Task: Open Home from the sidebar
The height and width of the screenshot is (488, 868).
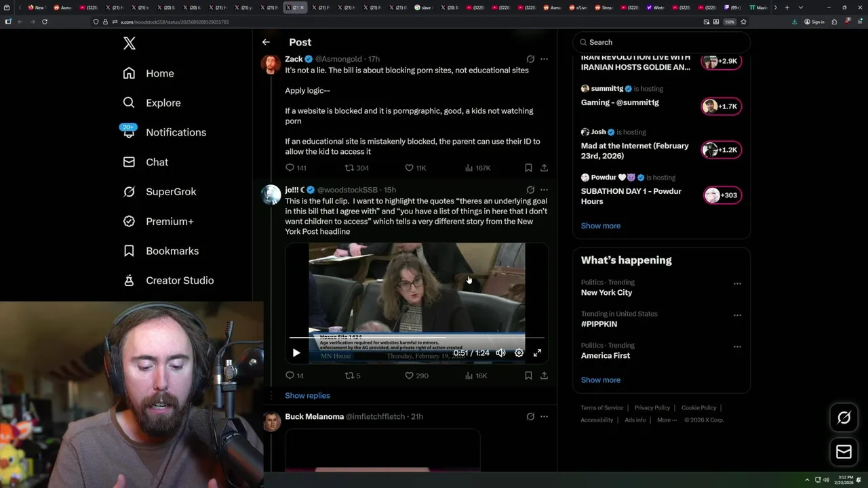Action: point(149,73)
